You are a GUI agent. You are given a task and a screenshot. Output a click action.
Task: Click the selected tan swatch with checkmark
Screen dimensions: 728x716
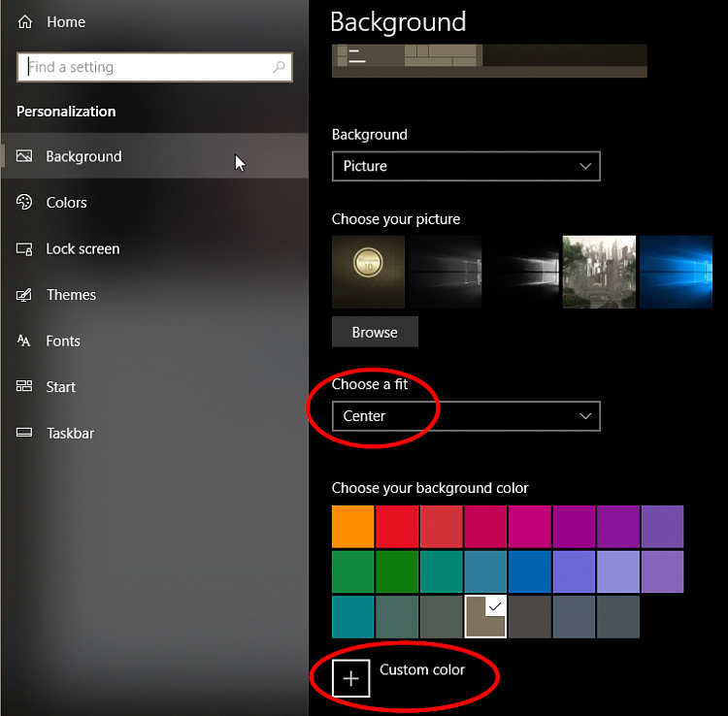485,617
